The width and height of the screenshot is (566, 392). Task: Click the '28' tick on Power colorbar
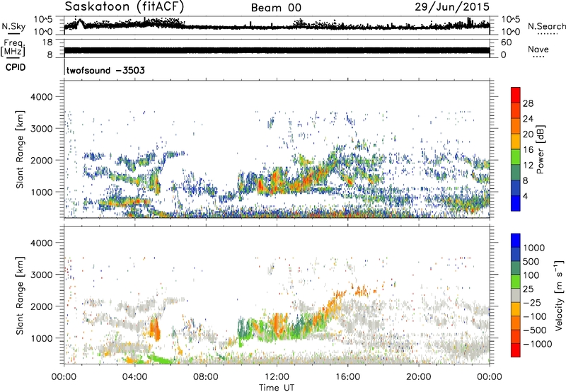coord(528,103)
